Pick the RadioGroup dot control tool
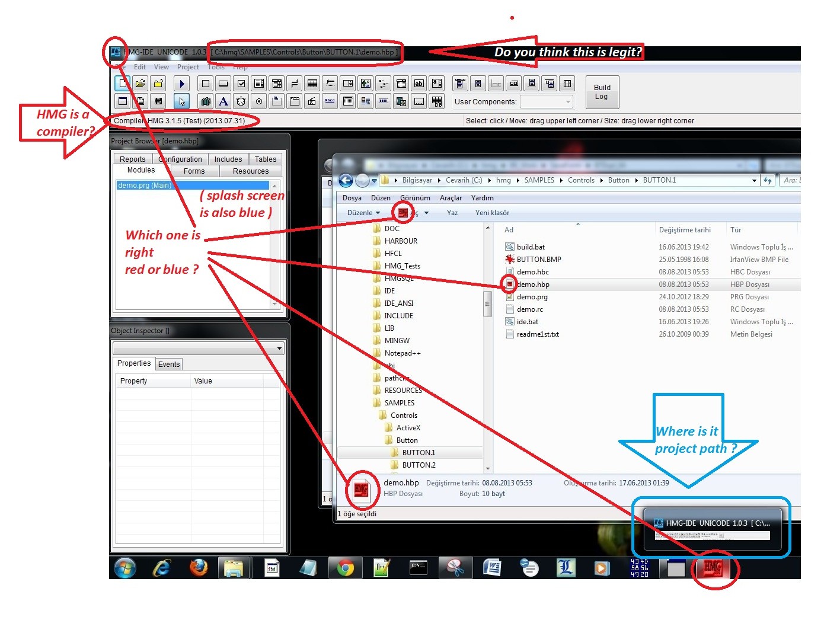This screenshot has height=617, width=840. click(x=259, y=101)
